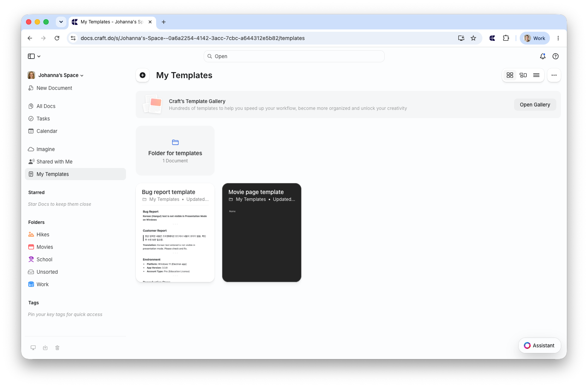Screen dimensions: 588x387
Task: Click the Open search field
Action: pos(294,56)
